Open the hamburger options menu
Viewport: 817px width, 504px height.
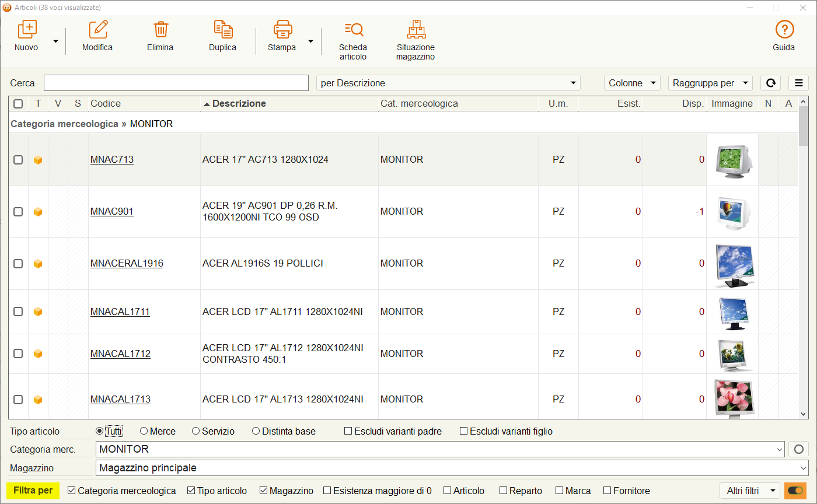(x=798, y=83)
